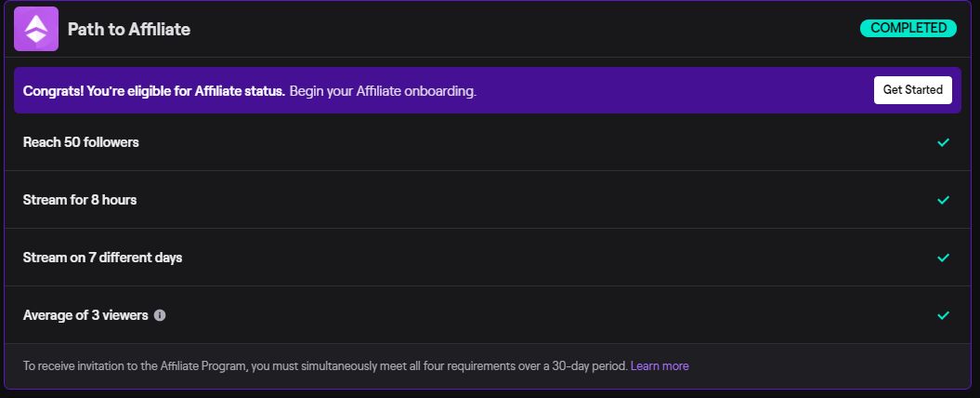
Task: Click the checkmark for Stream for 8 hours
Action: (x=943, y=200)
